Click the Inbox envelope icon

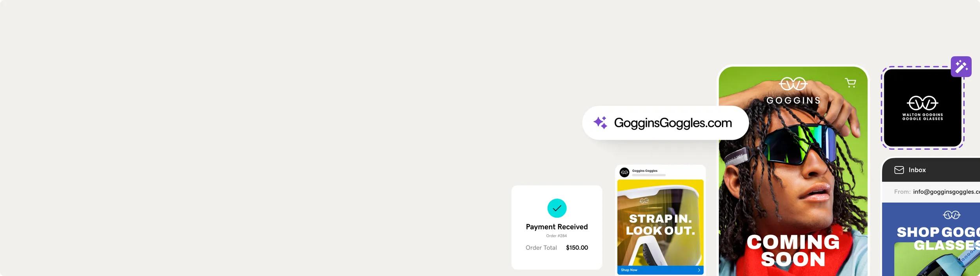[x=899, y=170]
